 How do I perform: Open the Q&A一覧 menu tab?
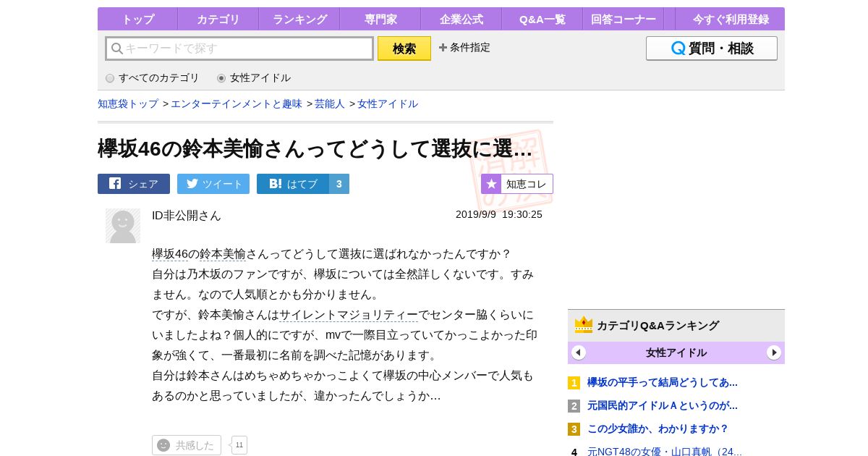(x=542, y=20)
